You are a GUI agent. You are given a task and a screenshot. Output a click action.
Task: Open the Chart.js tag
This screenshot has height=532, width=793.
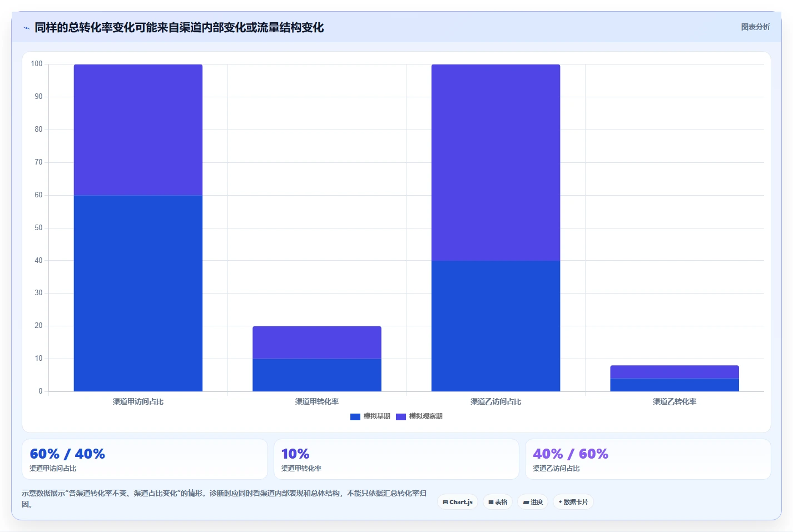[458, 502]
